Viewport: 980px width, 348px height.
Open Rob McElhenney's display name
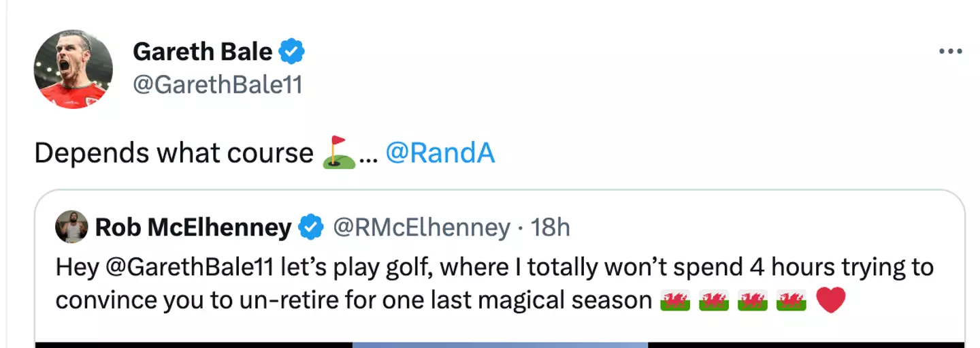tap(193, 227)
